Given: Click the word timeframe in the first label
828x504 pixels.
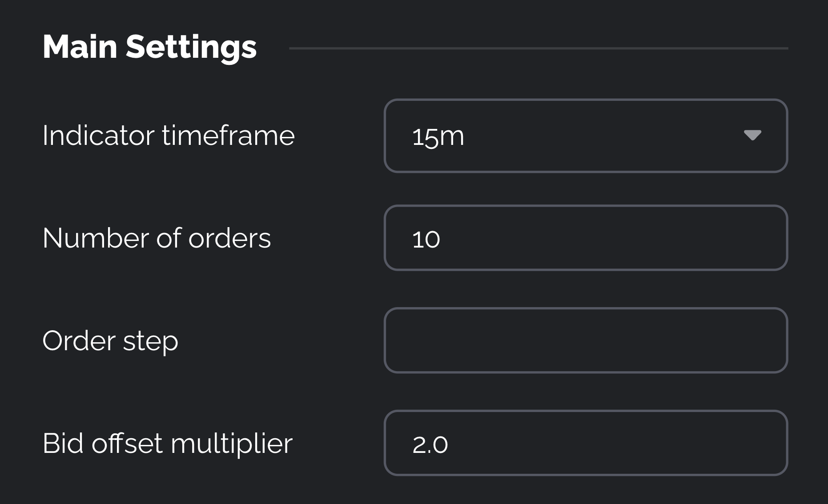Looking at the screenshot, I should pos(228,135).
